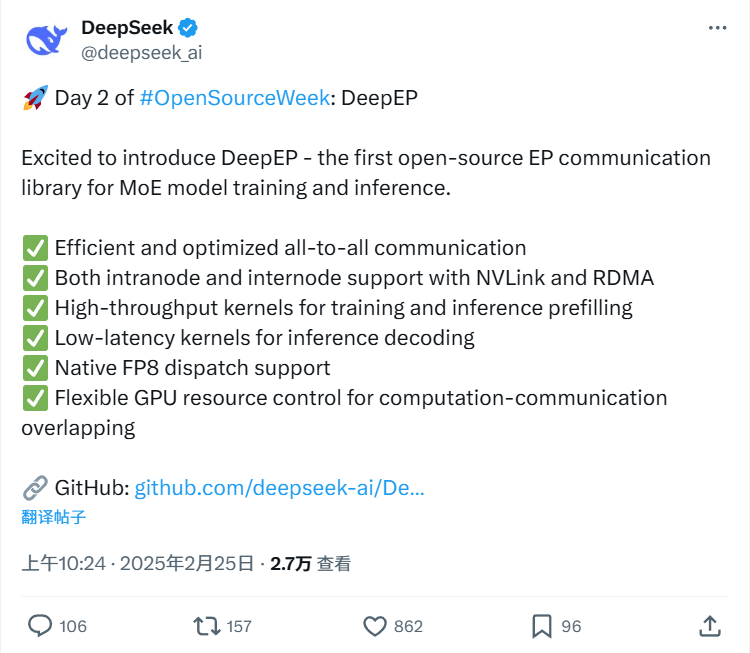
Task: Open the github.com/deepseek-ai link
Action: coord(279,488)
